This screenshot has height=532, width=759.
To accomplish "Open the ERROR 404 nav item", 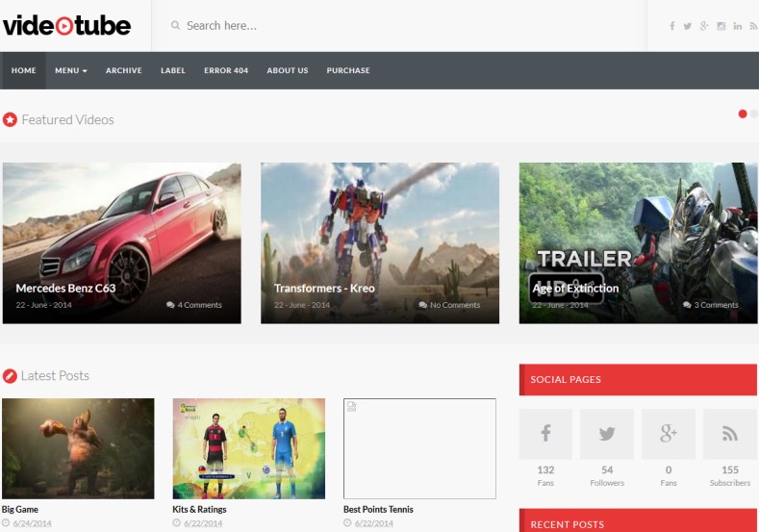I will [x=226, y=70].
